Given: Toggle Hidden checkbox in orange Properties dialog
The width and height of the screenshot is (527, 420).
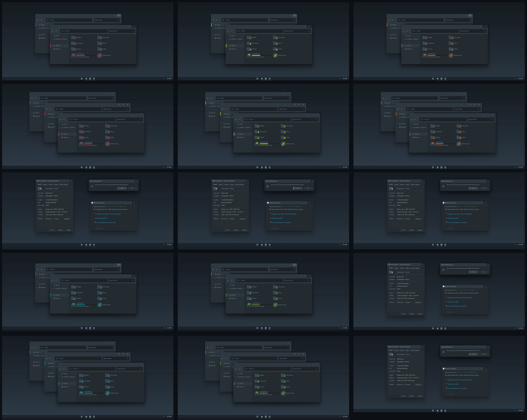Looking at the screenshot, I should click(x=406, y=219).
